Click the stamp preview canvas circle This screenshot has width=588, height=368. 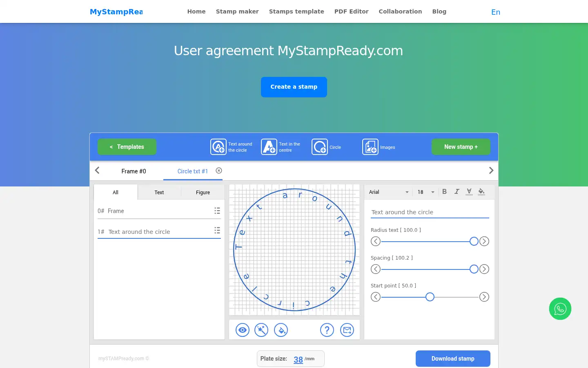point(294,249)
